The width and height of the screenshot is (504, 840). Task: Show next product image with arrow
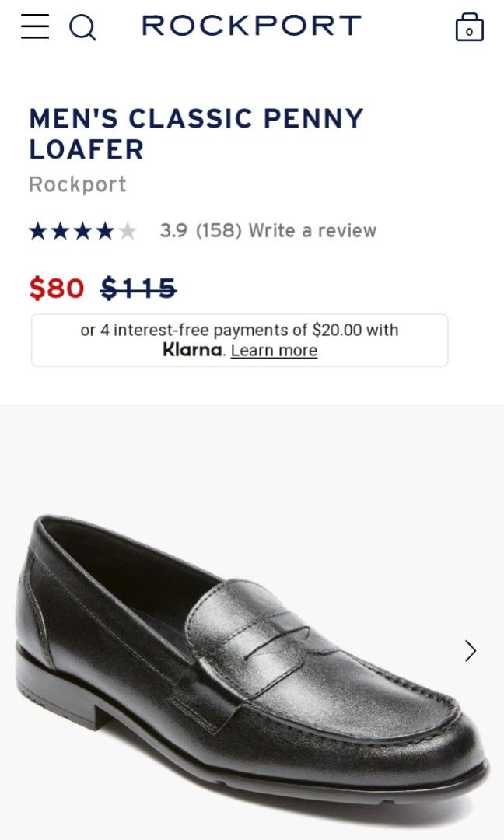(x=470, y=650)
